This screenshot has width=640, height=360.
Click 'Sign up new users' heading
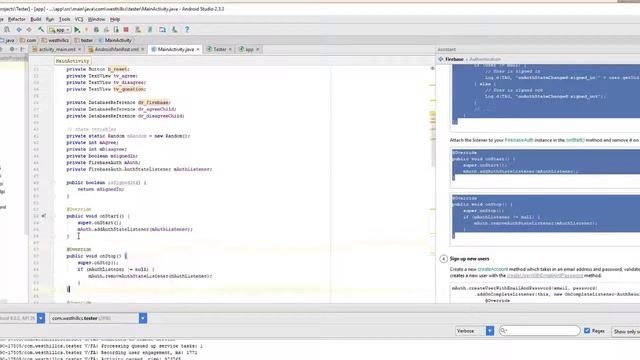(x=469, y=259)
